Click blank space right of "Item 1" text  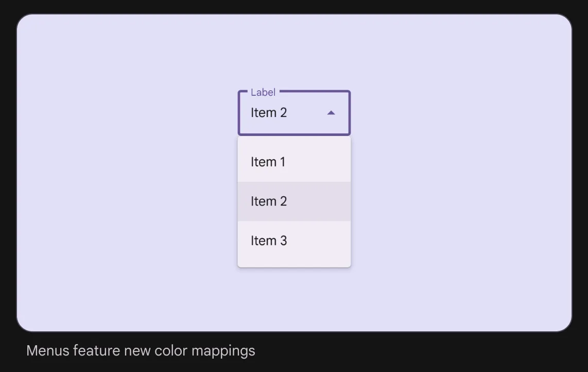pos(319,162)
